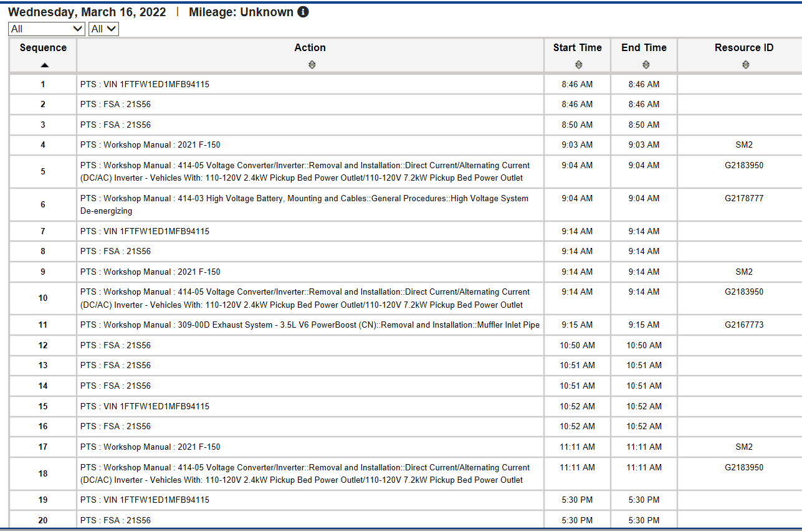Select the FSA : 21S56 action in sequence 20
The image size is (802, 532).
tap(115, 520)
